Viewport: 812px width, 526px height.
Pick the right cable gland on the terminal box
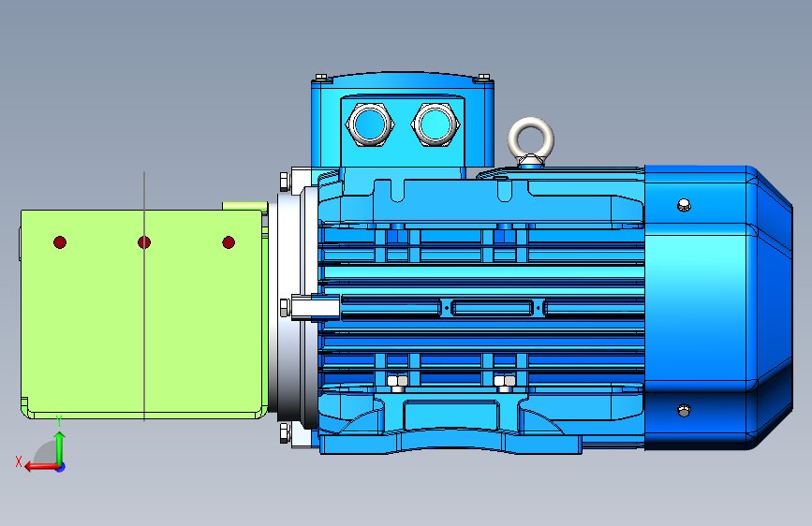click(435, 124)
